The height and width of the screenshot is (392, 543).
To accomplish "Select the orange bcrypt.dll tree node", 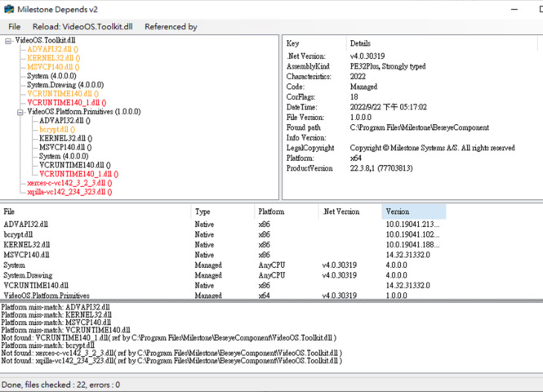I will pos(57,130).
